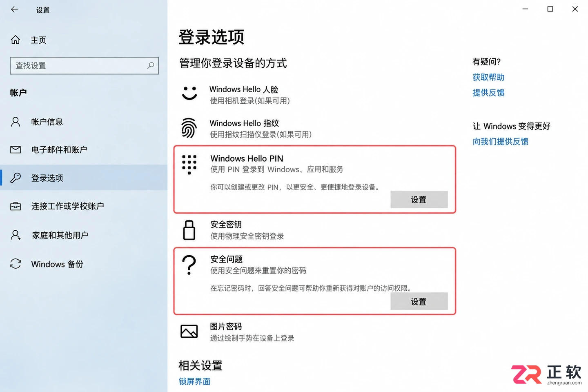This screenshot has height=392, width=588.
Task: Click the question mark icon for 安全问题
Action: [189, 265]
